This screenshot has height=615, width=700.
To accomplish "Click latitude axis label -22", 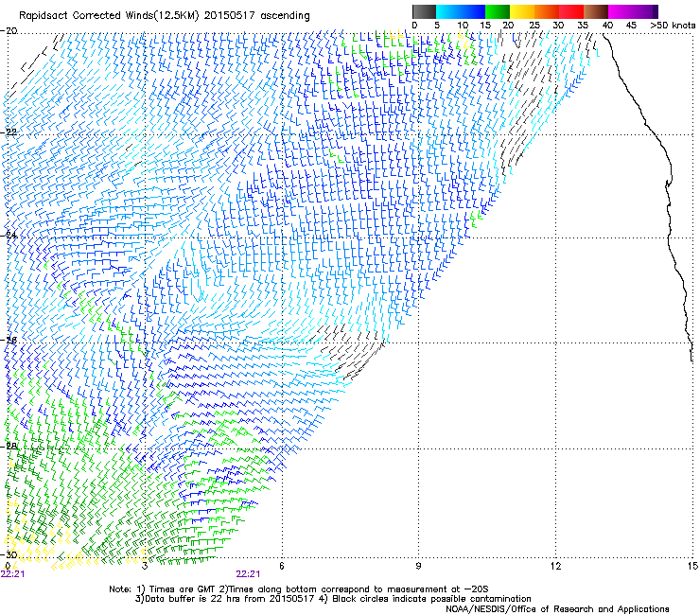I will (x=9, y=132).
